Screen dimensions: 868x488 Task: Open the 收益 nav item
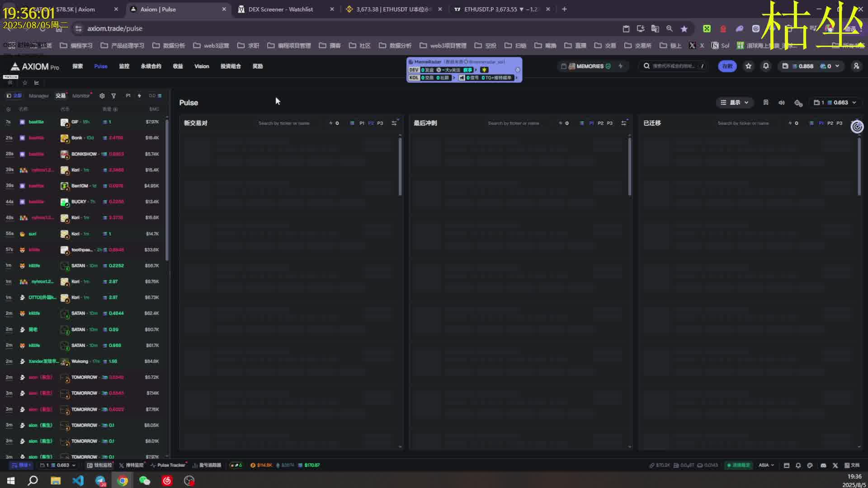tap(178, 66)
